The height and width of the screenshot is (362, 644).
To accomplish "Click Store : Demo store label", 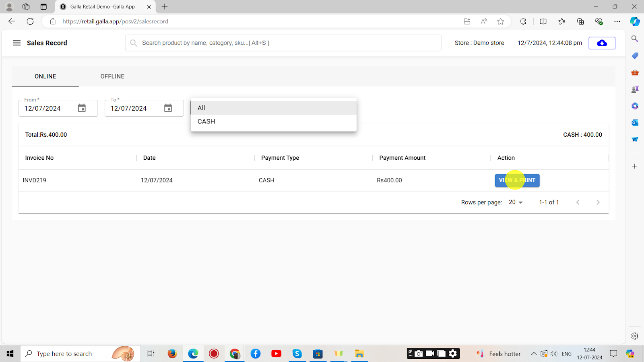I will point(479,43).
